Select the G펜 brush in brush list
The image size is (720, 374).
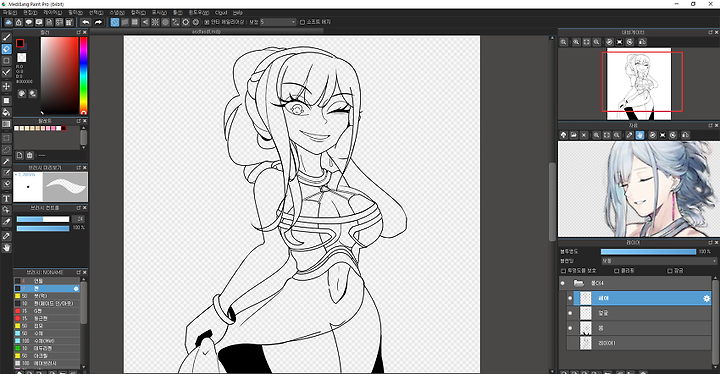click(46, 311)
